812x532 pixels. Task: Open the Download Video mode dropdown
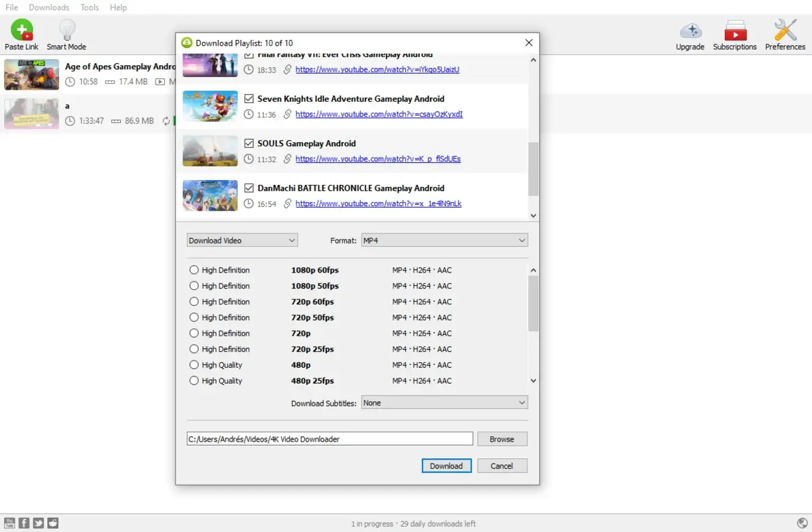(x=242, y=240)
